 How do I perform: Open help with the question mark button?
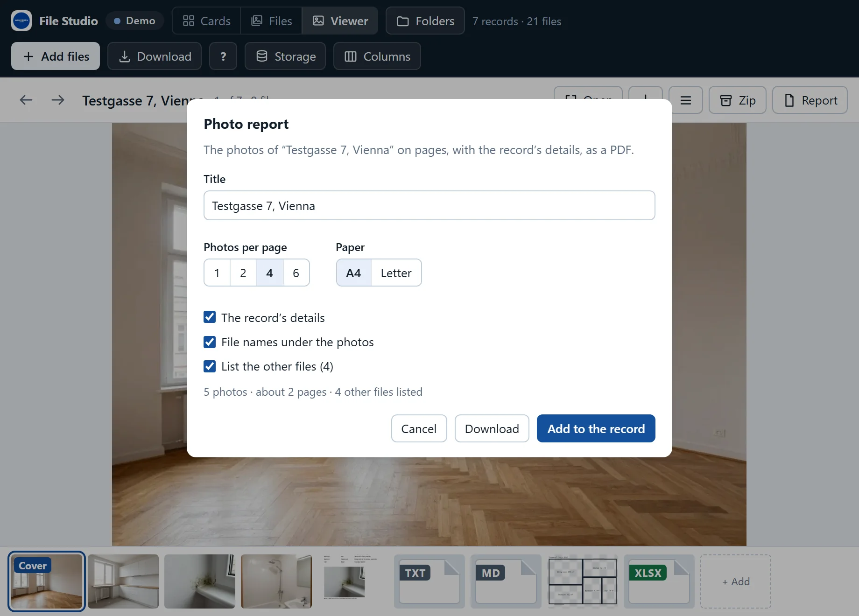click(223, 56)
